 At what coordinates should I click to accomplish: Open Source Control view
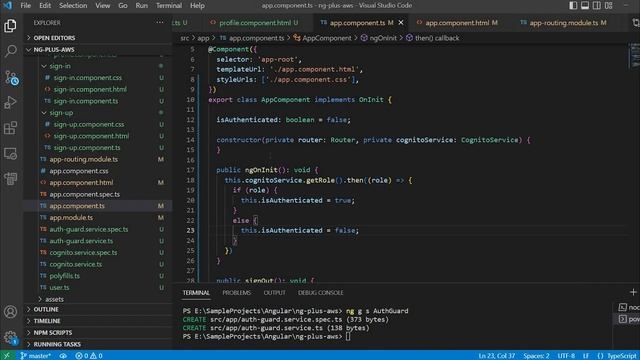11,77
